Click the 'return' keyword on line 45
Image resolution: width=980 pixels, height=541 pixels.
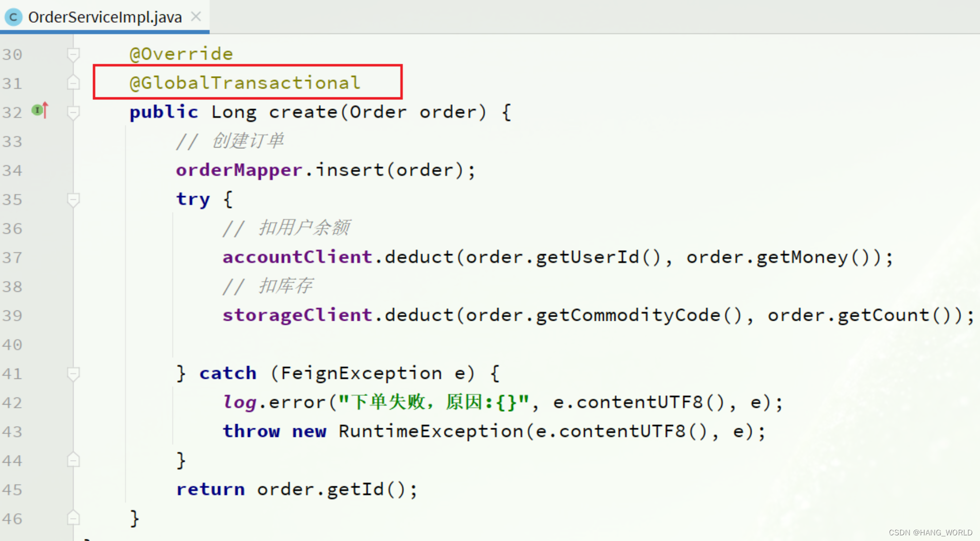pyautogui.click(x=210, y=490)
